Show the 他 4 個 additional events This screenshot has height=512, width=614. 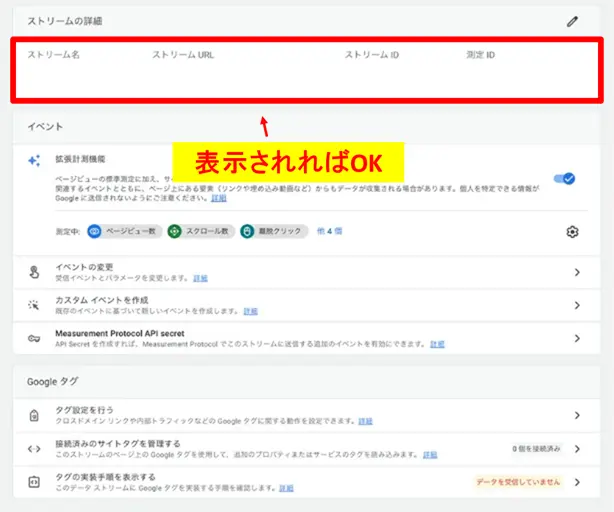(x=329, y=231)
